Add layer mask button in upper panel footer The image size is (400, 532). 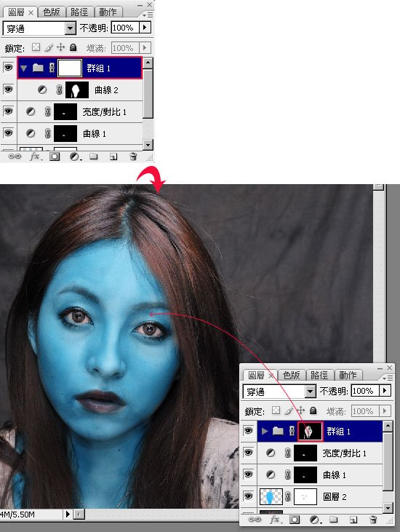click(x=55, y=156)
